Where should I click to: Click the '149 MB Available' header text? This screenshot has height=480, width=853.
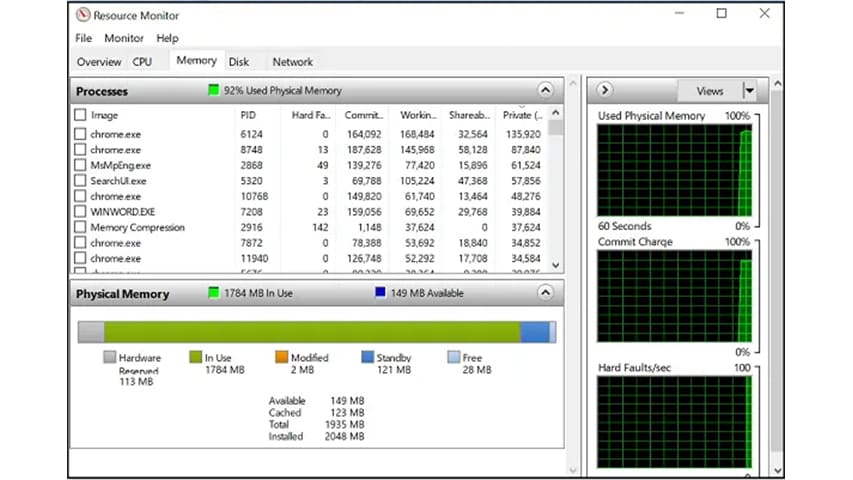(x=427, y=293)
